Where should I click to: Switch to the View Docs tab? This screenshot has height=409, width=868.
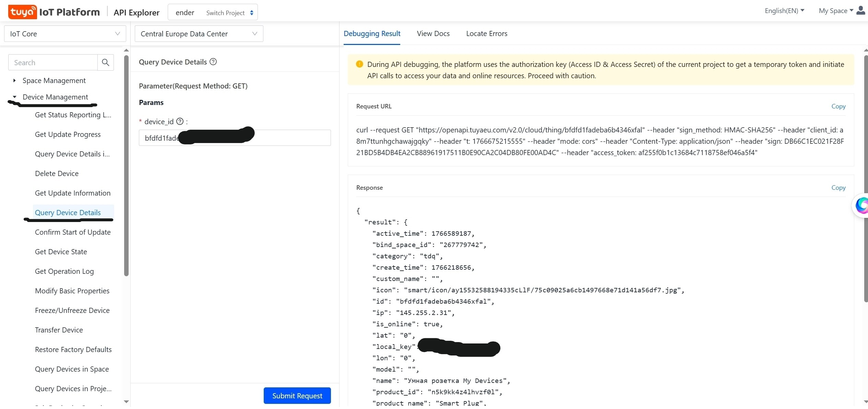pyautogui.click(x=433, y=34)
